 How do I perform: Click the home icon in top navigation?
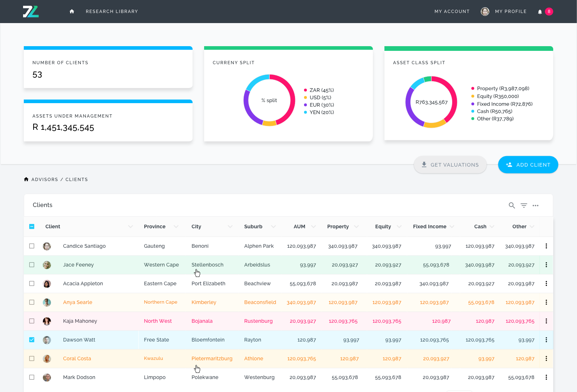pos(72,12)
